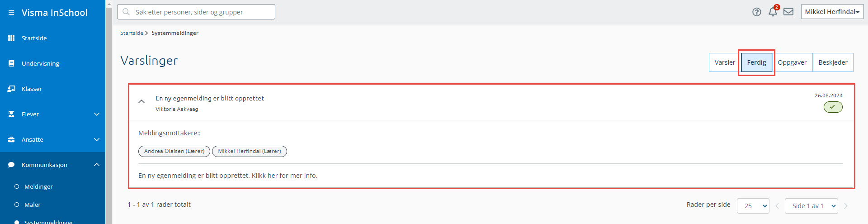
Task: Click the Startside grid icon
Action: [x=11, y=38]
